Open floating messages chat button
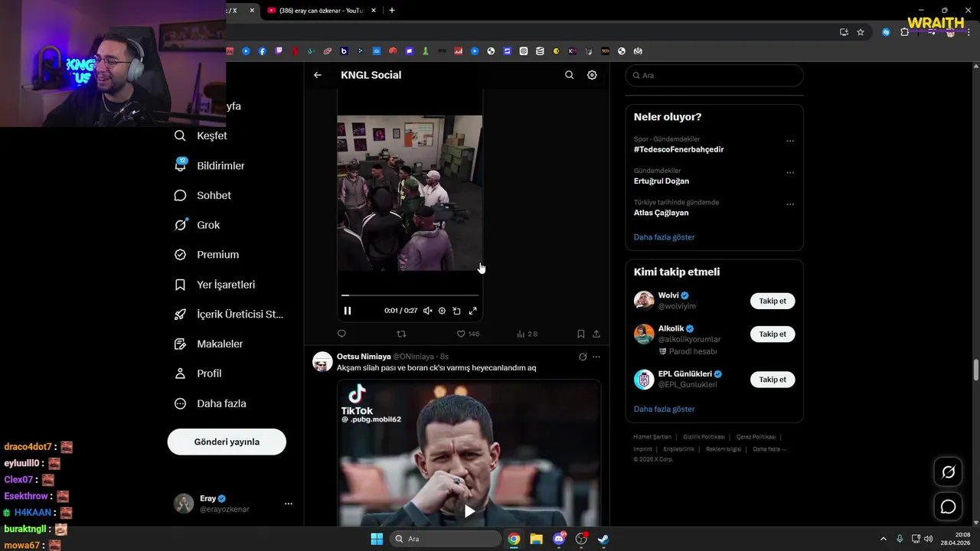Viewport: 980px width, 551px height. [948, 507]
